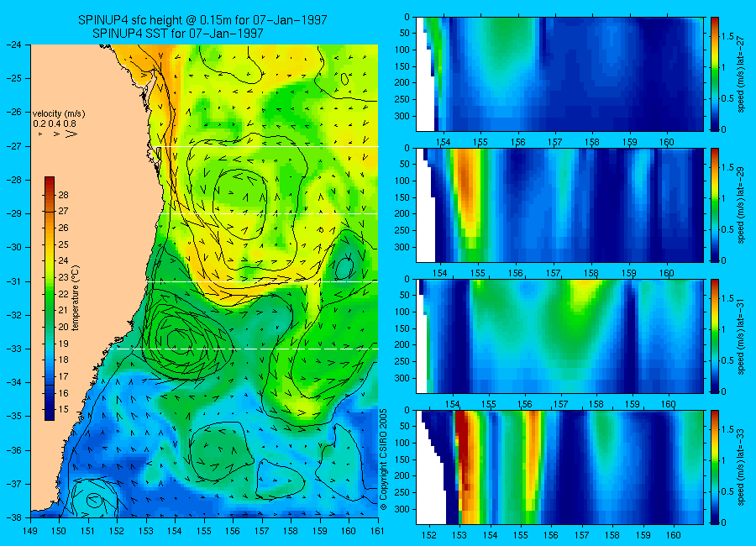The image size is (756, 546).
Task: Click the temperature color bar on the map
Action: click(50, 298)
